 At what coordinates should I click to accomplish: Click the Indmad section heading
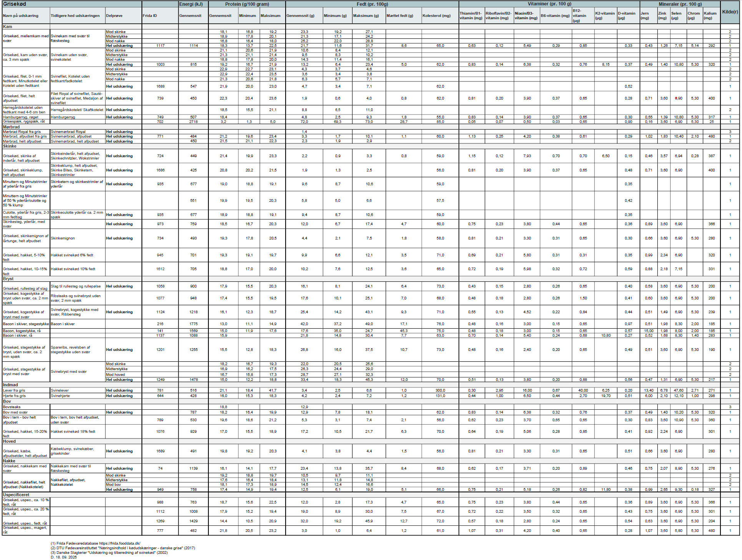pyautogui.click(x=10, y=385)
